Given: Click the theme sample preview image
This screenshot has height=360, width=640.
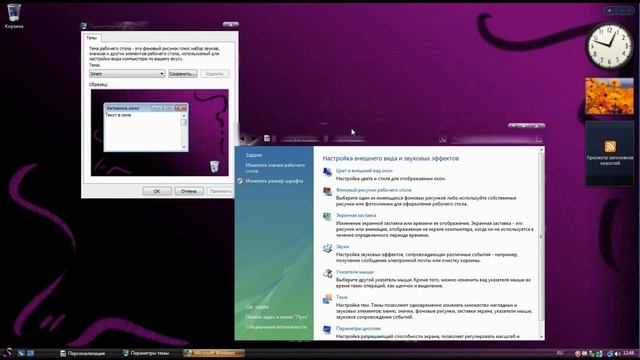Looking at the screenshot, I should coord(160,133).
